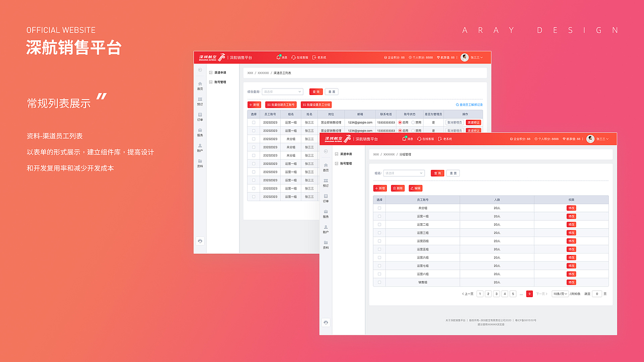The image size is (644, 362).
Task: Click 取消管理员 in first employee row
Action: [x=454, y=122]
